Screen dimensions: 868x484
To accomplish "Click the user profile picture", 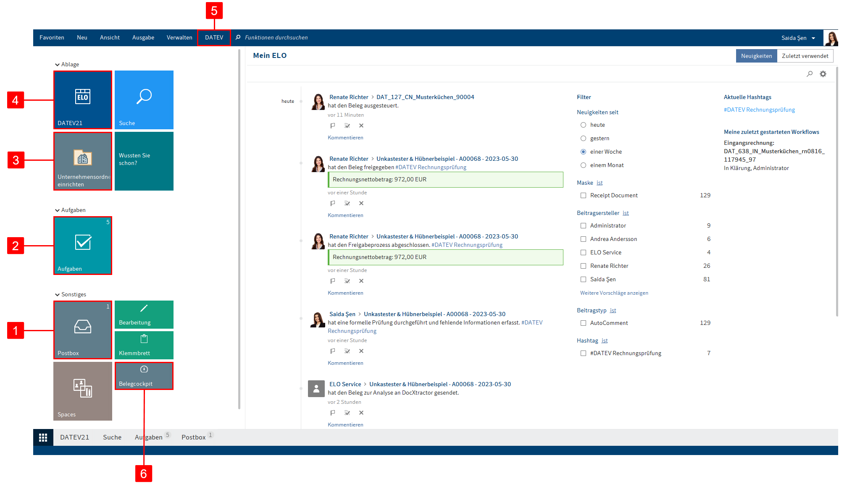I will pyautogui.click(x=831, y=38).
